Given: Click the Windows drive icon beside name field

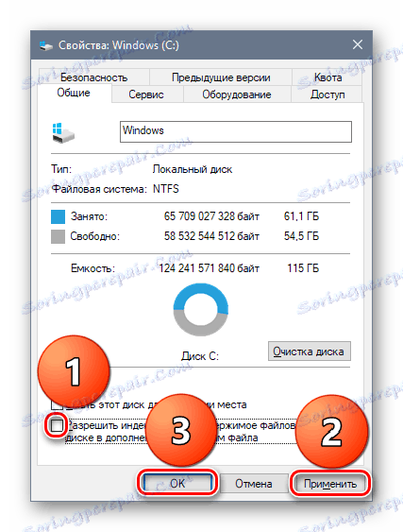Looking at the screenshot, I should (x=63, y=132).
